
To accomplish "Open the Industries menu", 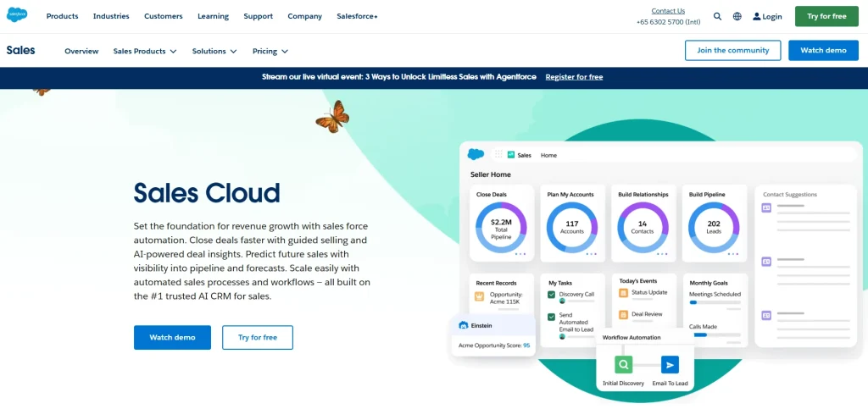I will pos(111,16).
